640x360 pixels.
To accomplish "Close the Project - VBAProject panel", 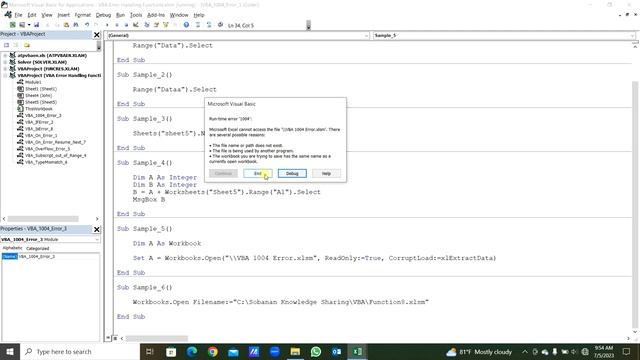I will 97,35.
